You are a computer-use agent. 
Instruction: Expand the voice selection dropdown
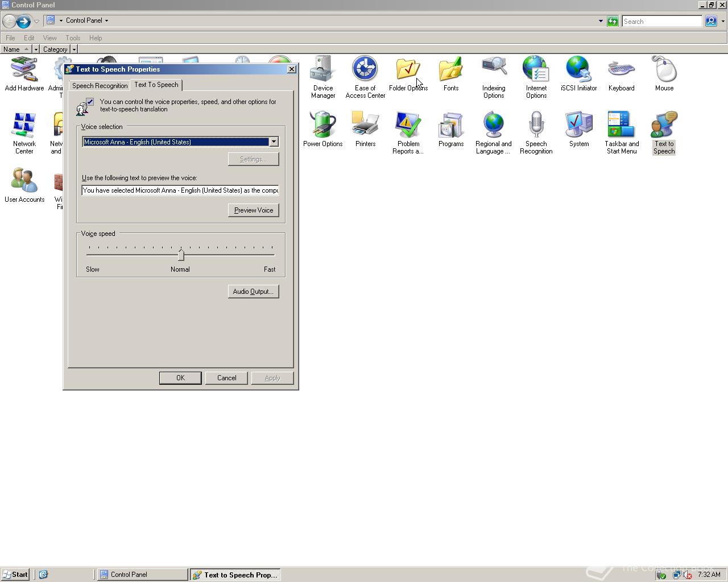274,142
